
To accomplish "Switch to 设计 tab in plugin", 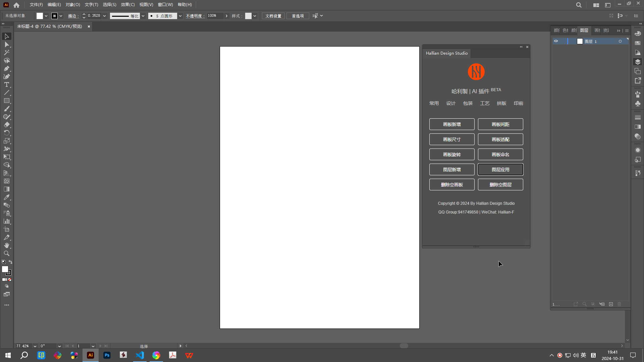I will 451,103.
